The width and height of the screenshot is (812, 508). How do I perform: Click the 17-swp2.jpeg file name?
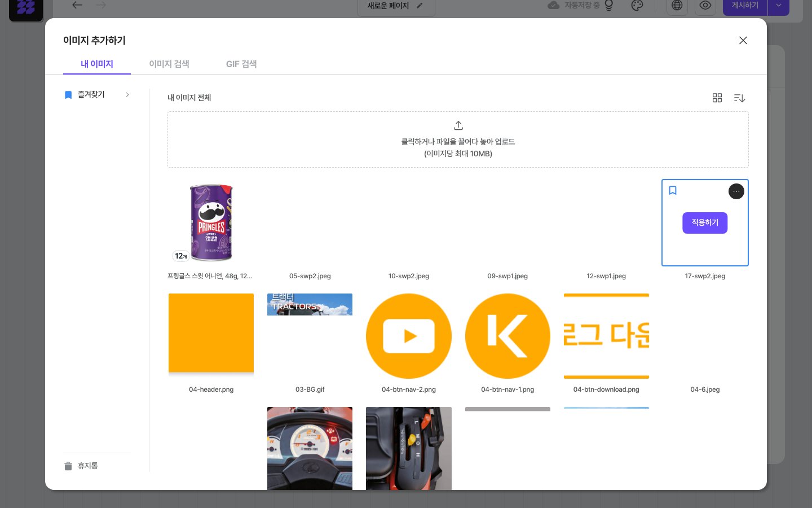(705, 276)
